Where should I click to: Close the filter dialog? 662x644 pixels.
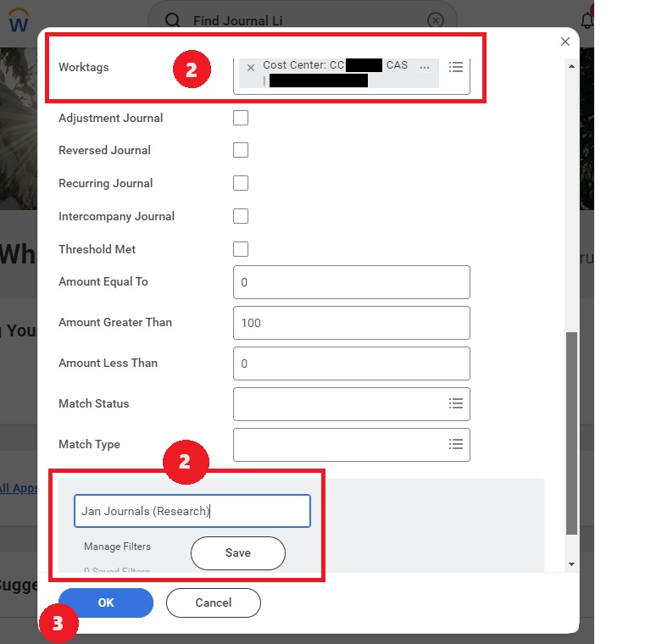565,42
